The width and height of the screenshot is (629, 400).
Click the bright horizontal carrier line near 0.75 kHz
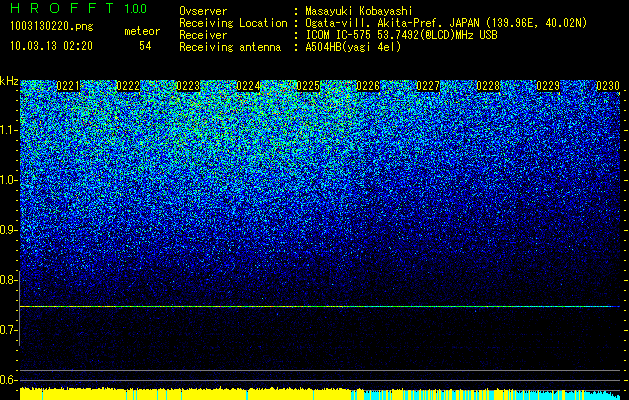click(x=320, y=307)
